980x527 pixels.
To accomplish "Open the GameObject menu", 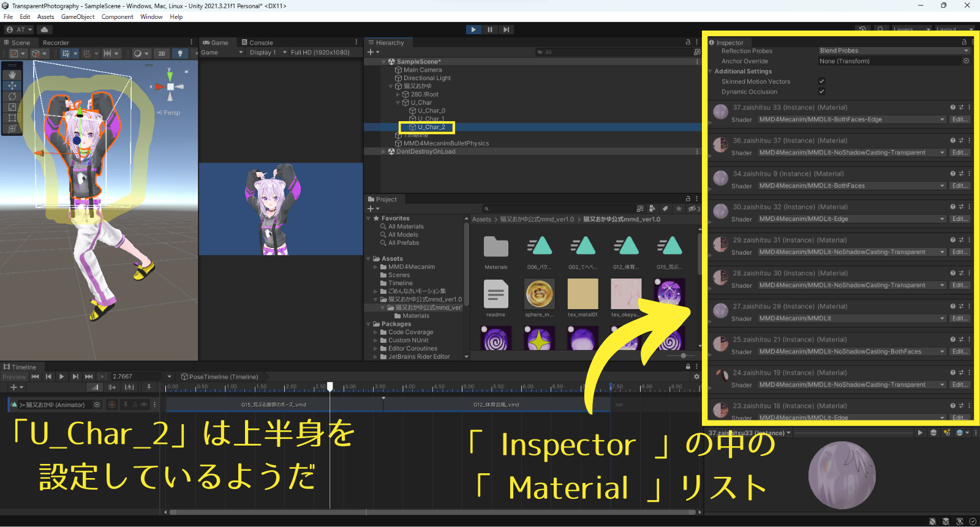I will 78,17.
